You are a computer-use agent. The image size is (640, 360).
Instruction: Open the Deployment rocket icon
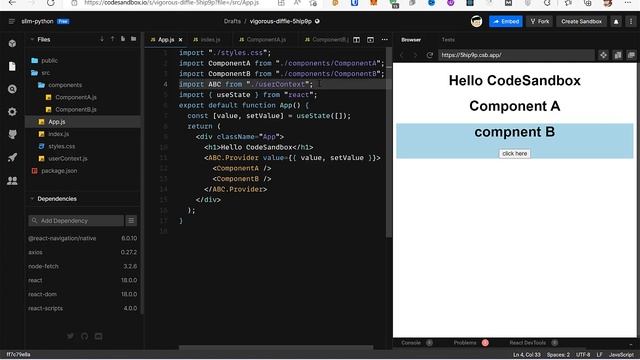click(x=12, y=157)
